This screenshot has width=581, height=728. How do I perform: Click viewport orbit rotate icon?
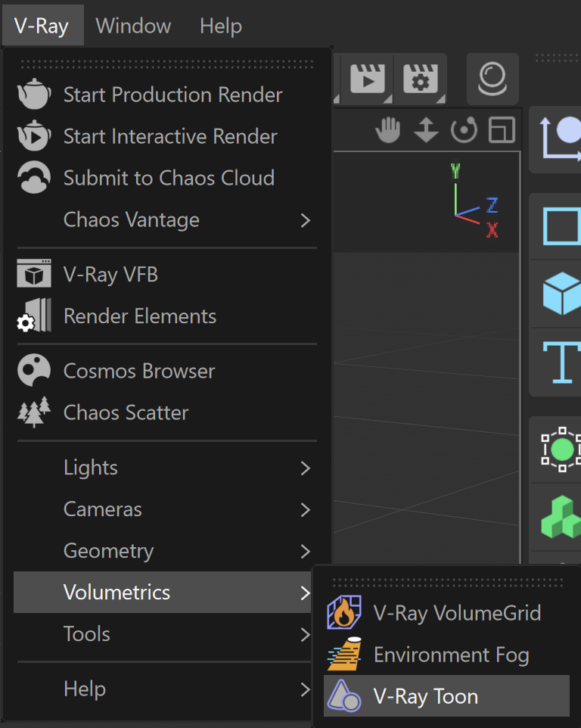464,129
